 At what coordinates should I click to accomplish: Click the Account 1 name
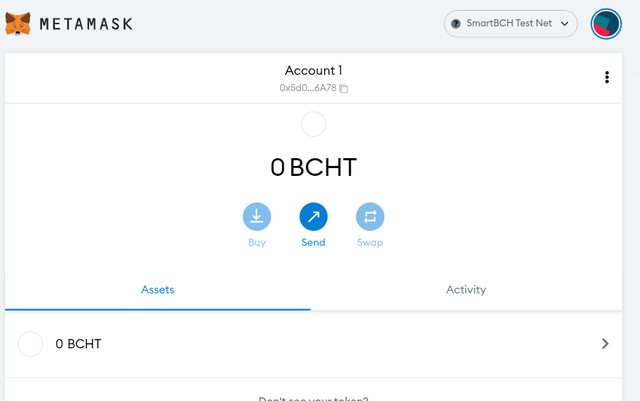coord(313,70)
